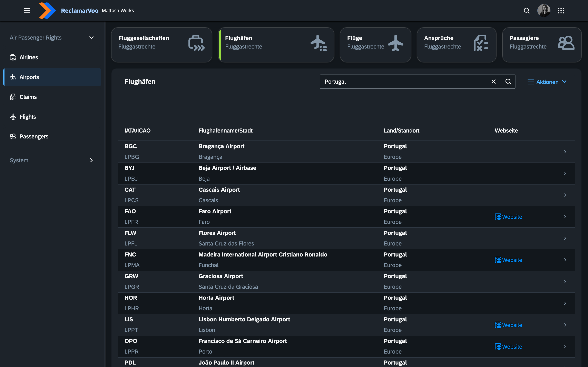Open the Aktionen dropdown

pos(547,82)
